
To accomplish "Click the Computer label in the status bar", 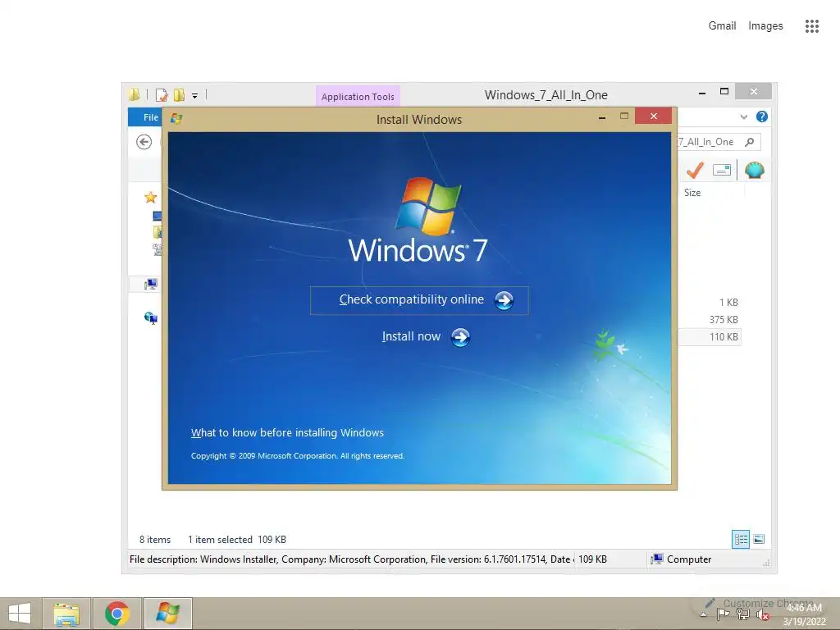I will pos(689,559).
